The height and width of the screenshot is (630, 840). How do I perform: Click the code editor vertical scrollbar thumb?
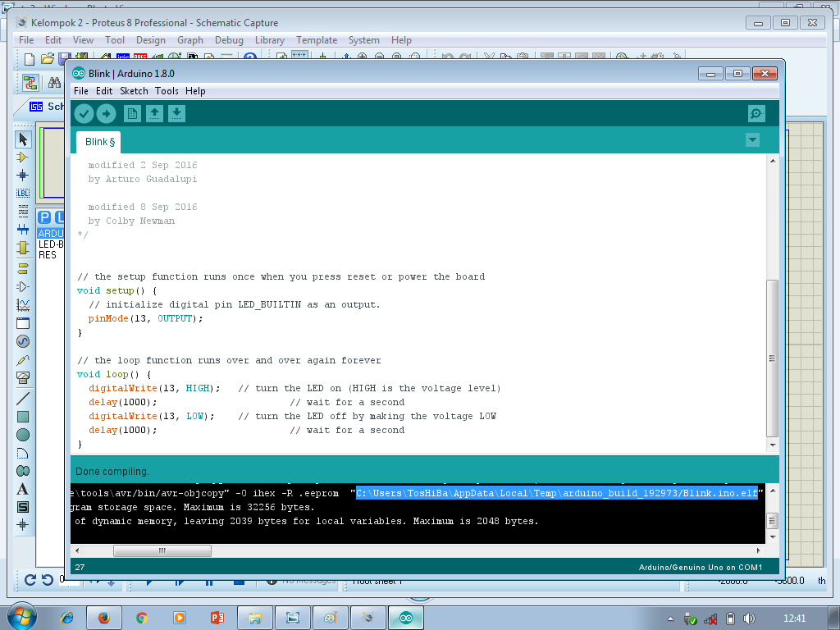[772, 358]
